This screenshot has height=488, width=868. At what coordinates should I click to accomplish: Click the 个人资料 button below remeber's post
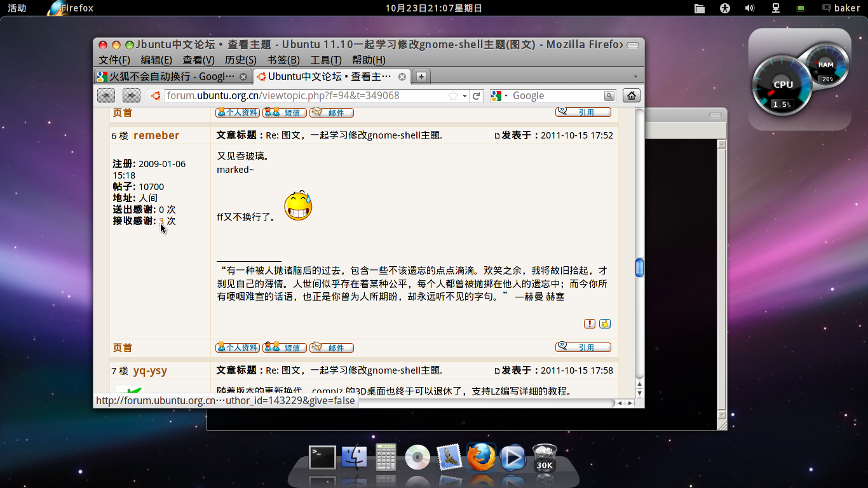(238, 348)
